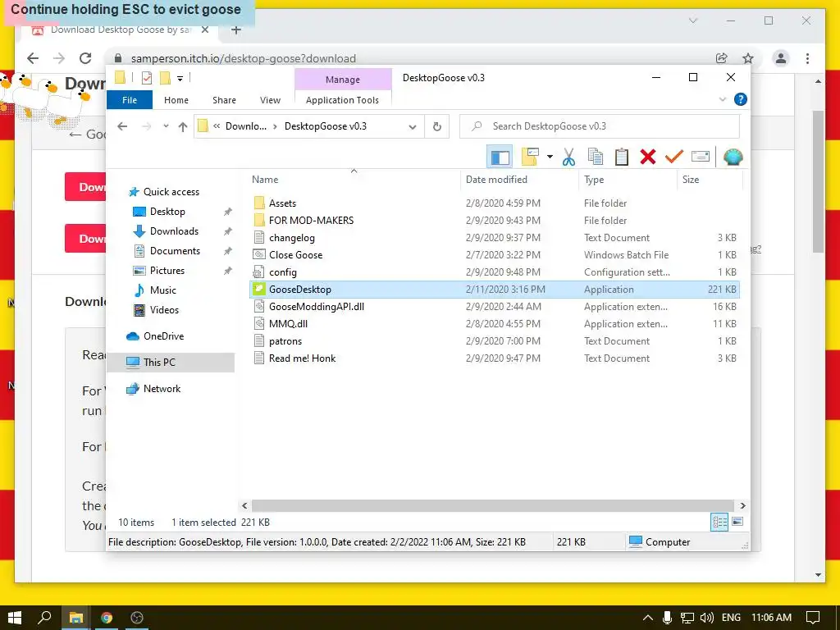The image size is (840, 630).
Task: Click the orange checkmark Properties icon
Action: [674, 157]
